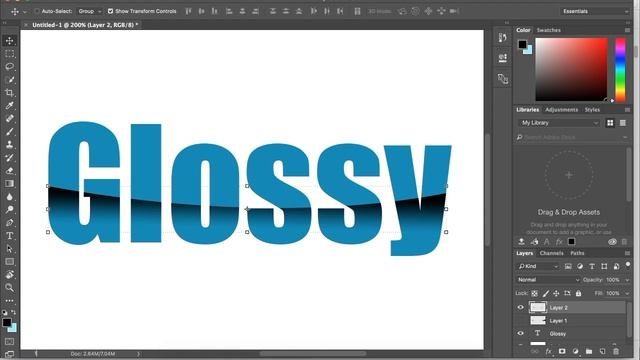Enable the Auto-Select checkbox
This screenshot has width=640, height=360.
37,11
